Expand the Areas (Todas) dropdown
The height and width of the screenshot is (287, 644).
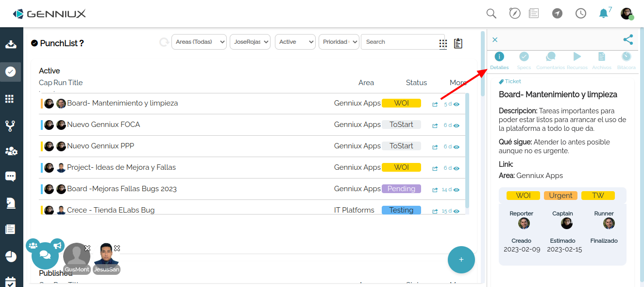point(199,42)
